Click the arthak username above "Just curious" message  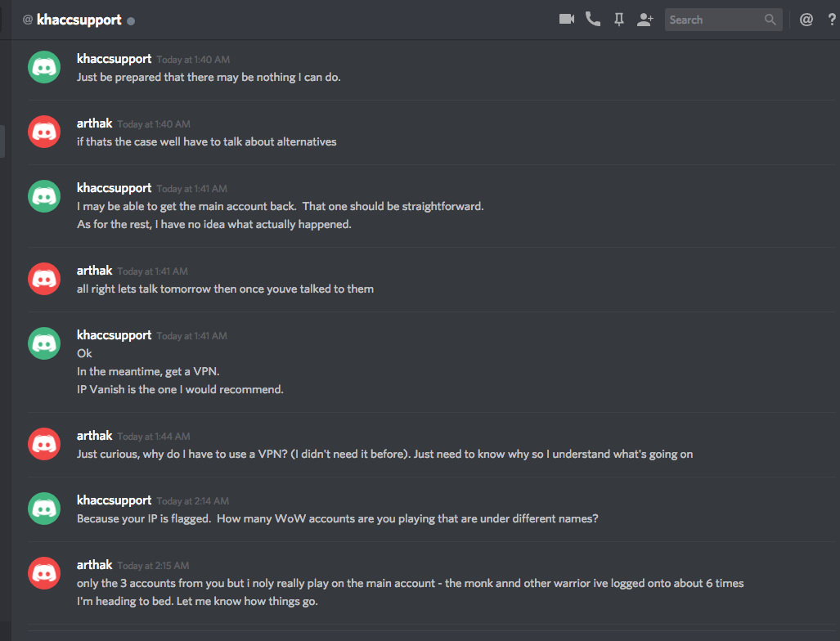[x=94, y=436]
